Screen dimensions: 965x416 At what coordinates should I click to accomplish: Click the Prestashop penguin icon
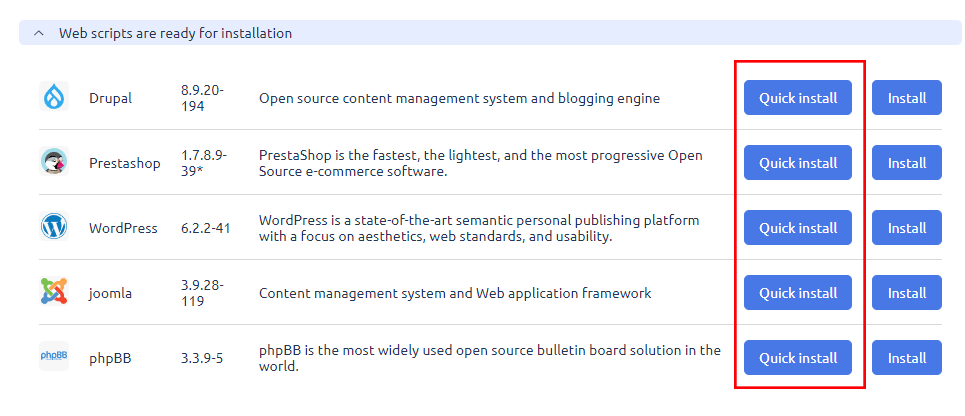click(x=54, y=163)
